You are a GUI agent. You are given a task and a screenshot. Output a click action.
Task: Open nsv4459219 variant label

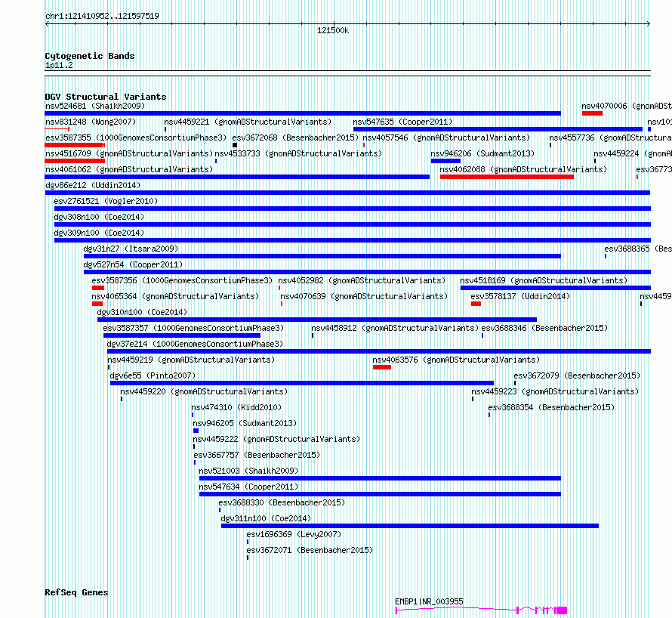[191, 360]
